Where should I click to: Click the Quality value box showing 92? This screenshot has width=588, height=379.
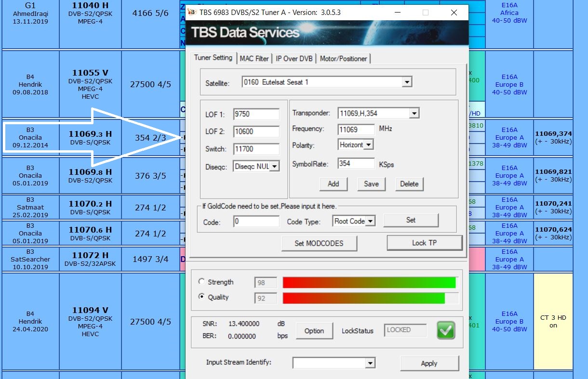[x=266, y=298]
